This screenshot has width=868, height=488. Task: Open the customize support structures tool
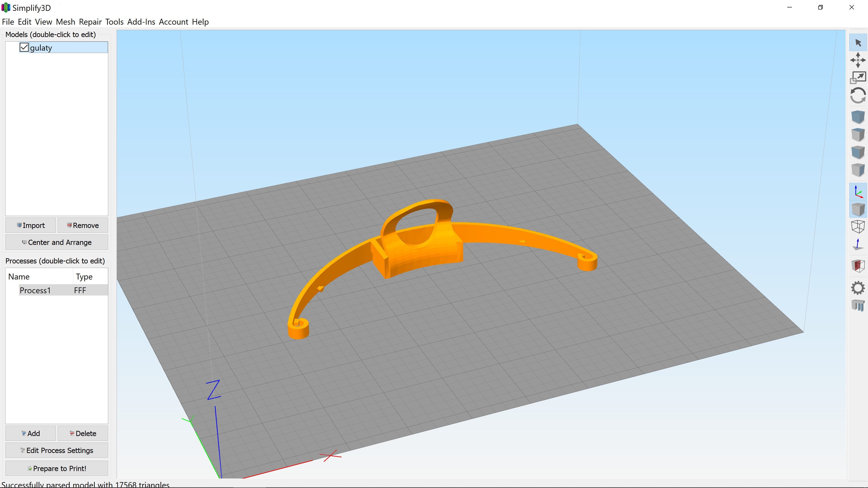tap(858, 305)
